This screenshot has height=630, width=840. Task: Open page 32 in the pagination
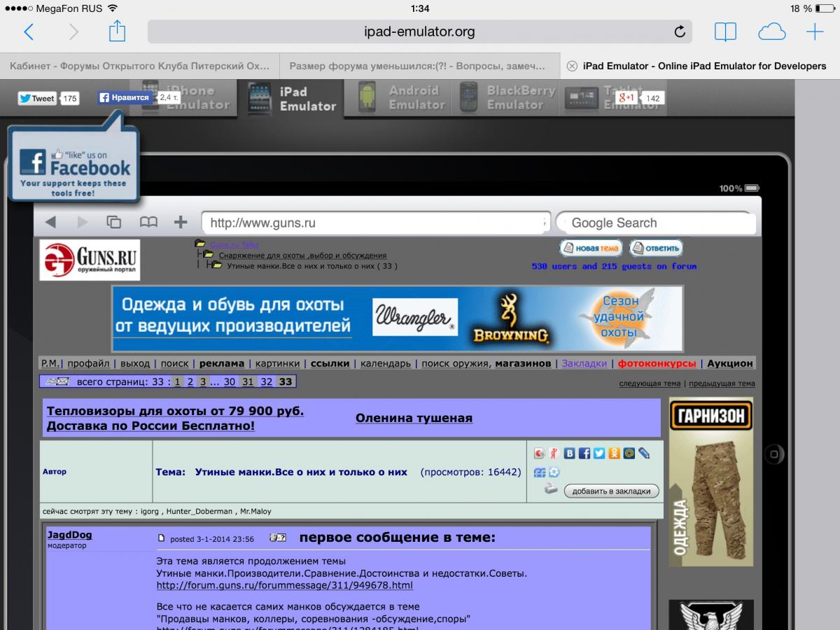pos(266,381)
